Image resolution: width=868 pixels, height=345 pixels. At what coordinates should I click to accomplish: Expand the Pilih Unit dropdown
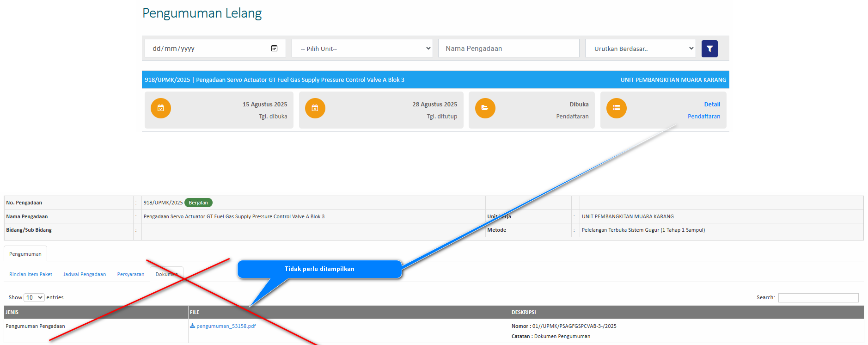(362, 49)
